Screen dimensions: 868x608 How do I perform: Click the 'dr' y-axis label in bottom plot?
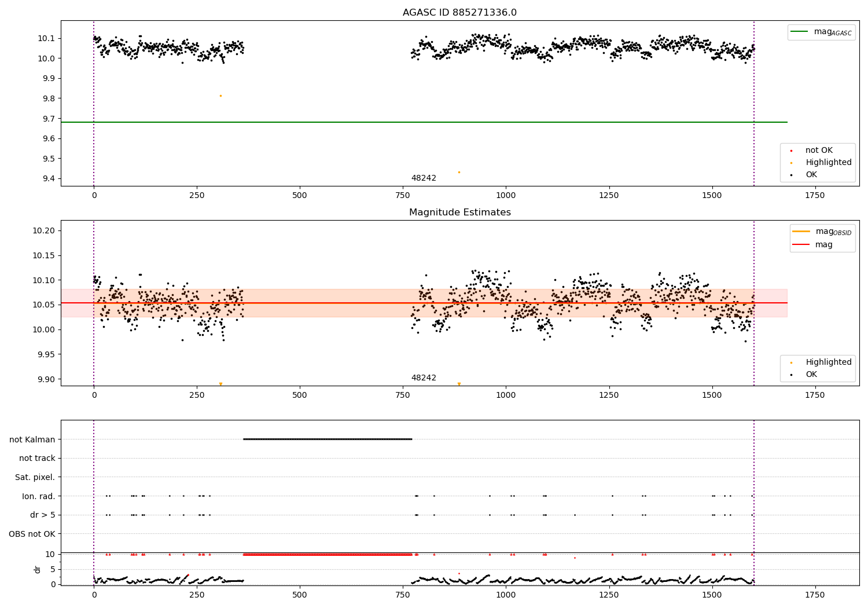[38, 569]
